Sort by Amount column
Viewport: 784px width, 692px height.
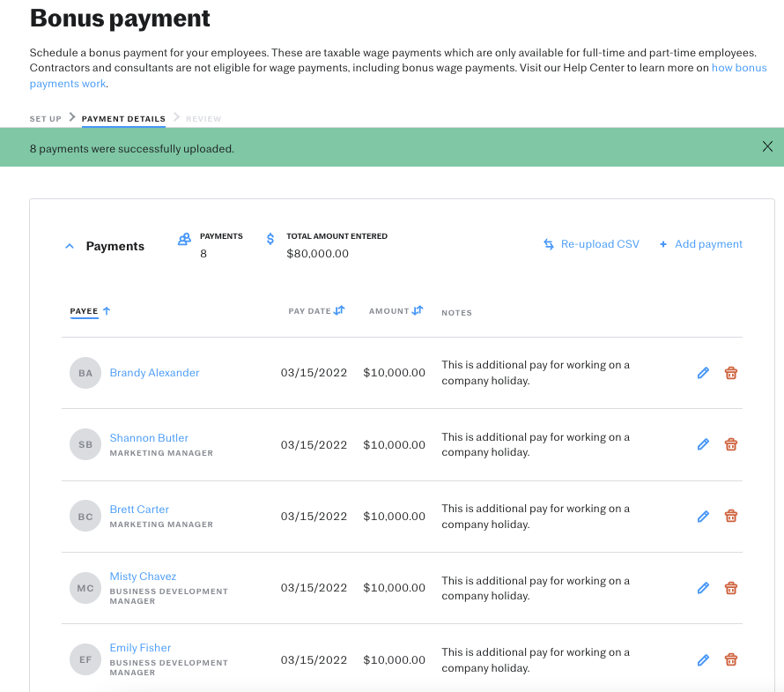click(396, 310)
